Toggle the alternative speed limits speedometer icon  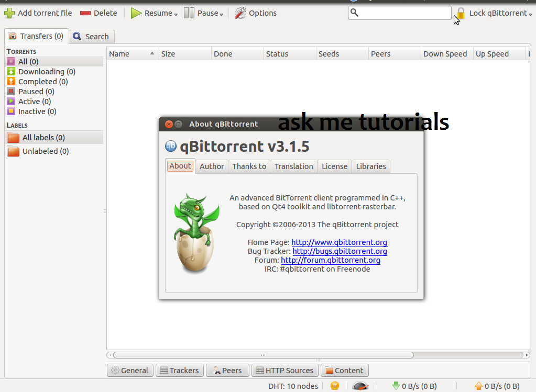360,386
